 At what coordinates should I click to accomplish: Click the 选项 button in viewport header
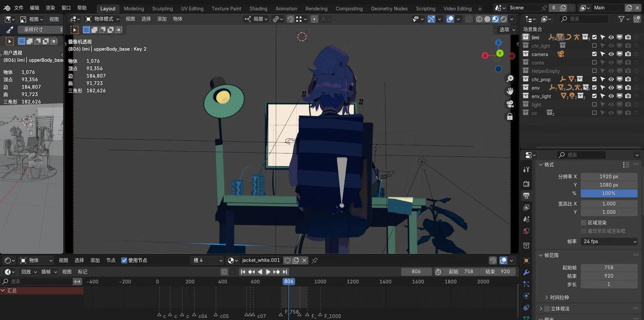tap(504, 29)
